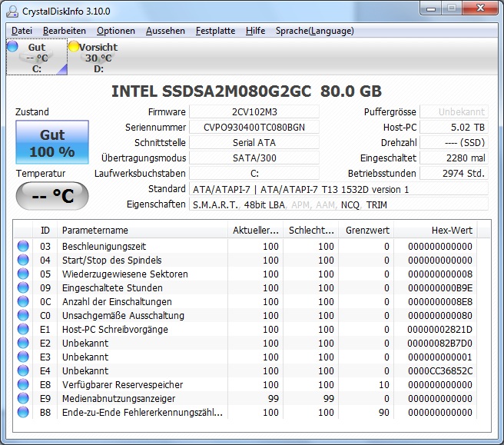Click hex value 000000000B9E
504x445 pixels.
tap(440, 287)
